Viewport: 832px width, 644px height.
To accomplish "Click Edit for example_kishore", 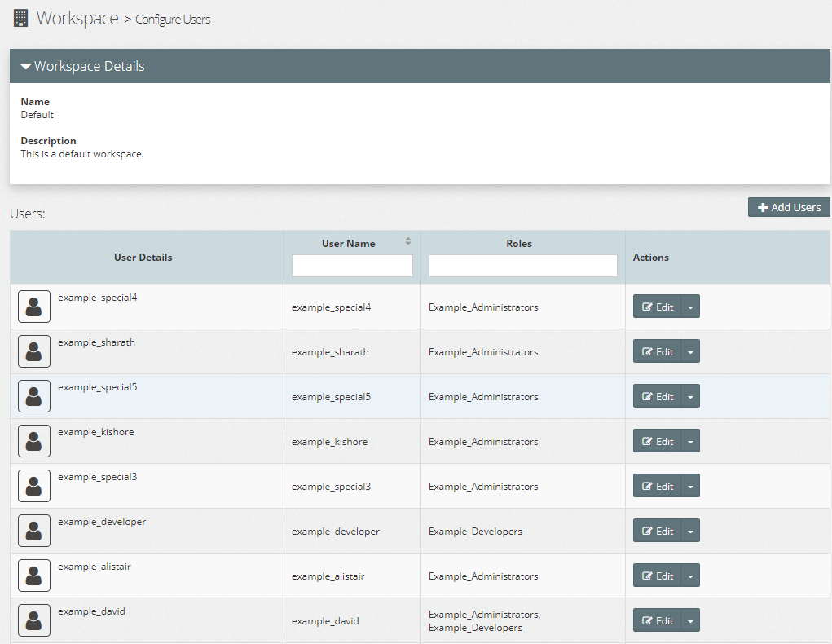I will click(x=658, y=441).
